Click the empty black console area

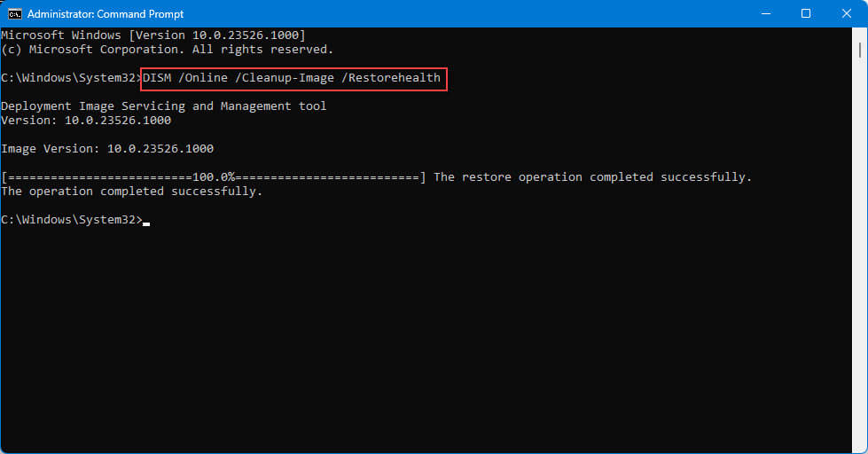coord(426,338)
